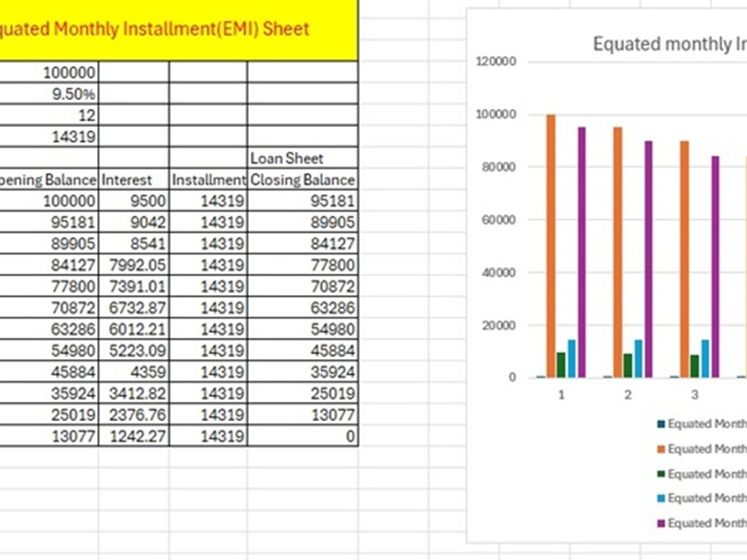Screen dimensions: 747x560
Task: Click the purple bar in category 3
Action: click(x=715, y=267)
